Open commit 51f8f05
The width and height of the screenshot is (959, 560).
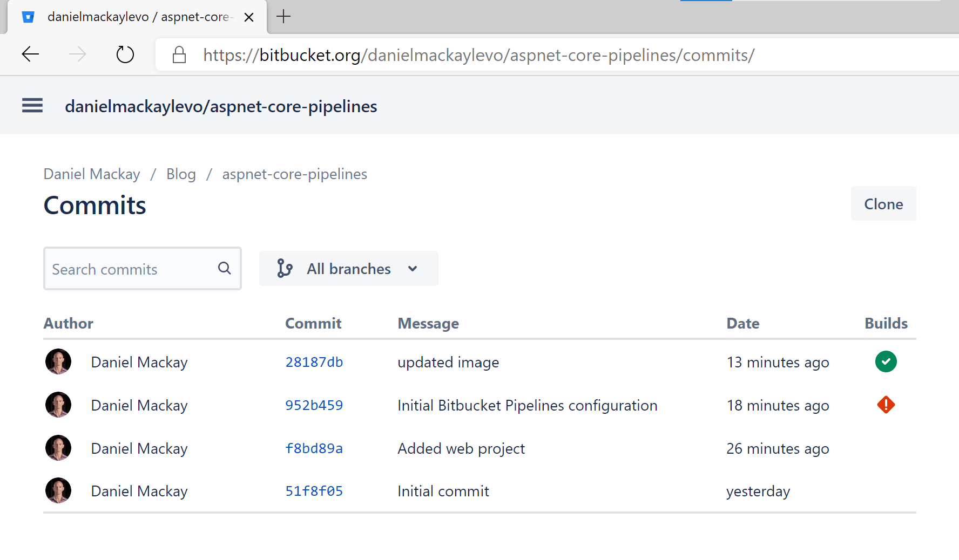(x=314, y=491)
